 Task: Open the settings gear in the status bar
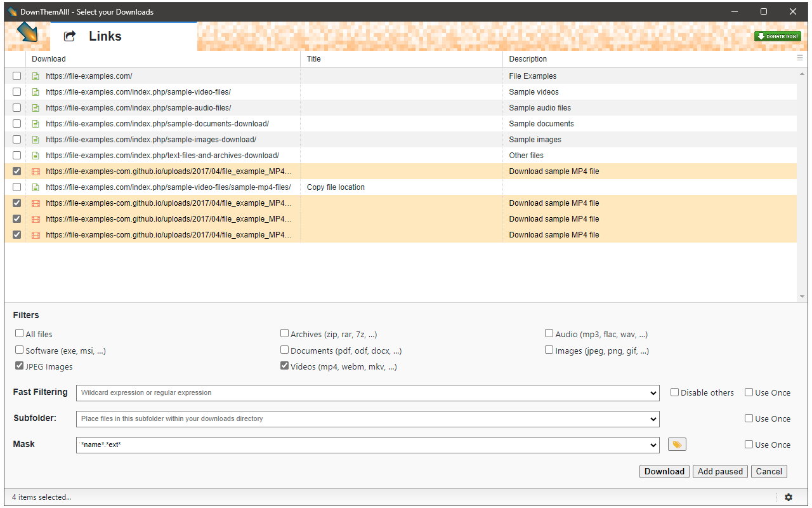789,497
